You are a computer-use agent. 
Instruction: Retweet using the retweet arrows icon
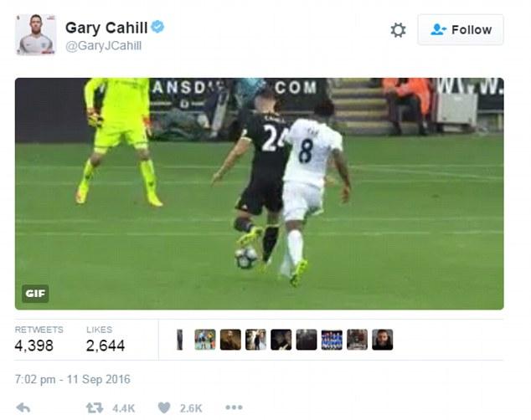(x=95, y=407)
